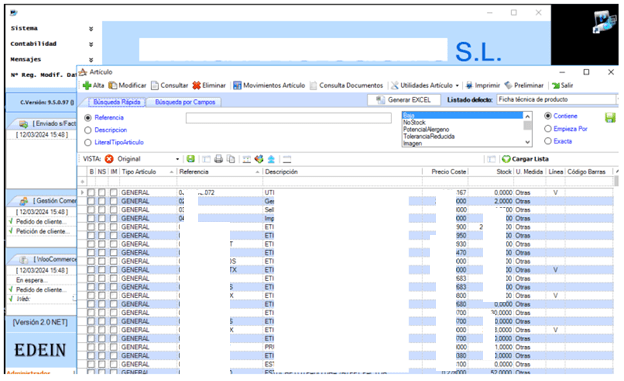Expand the Contabilidad sidebar section

click(x=91, y=44)
